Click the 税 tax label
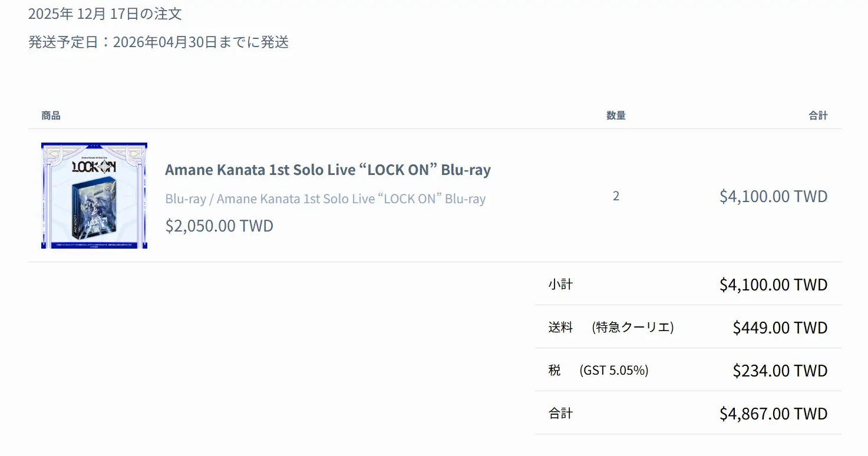The image size is (868, 456). 555,371
